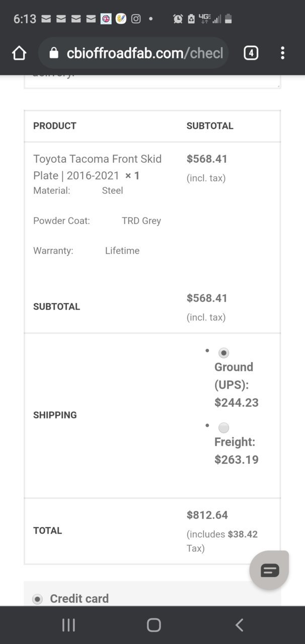Select Freight shipping radio button

[x=223, y=428]
